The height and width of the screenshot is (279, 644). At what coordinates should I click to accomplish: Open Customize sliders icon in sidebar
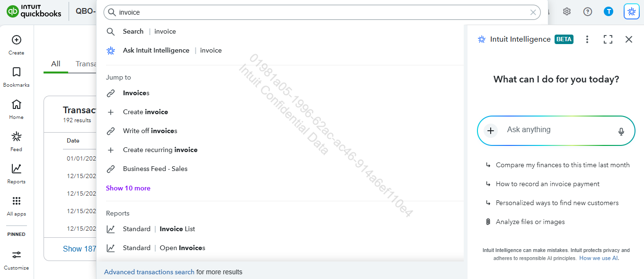16,255
